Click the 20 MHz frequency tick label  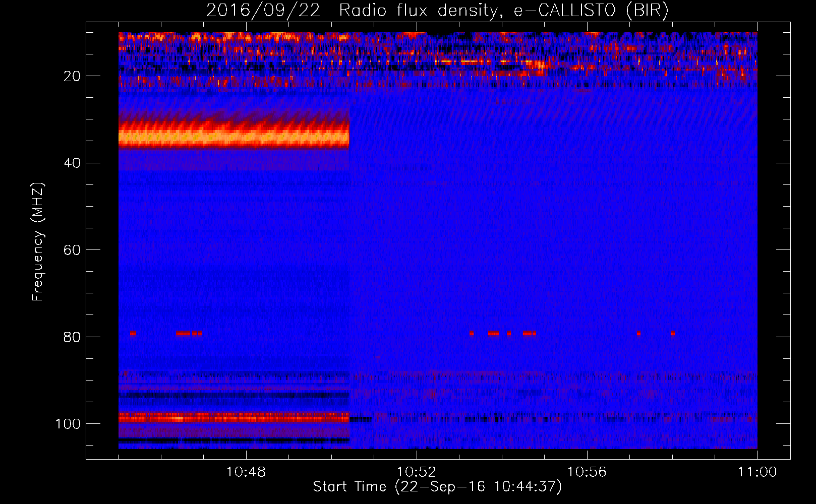click(73, 76)
